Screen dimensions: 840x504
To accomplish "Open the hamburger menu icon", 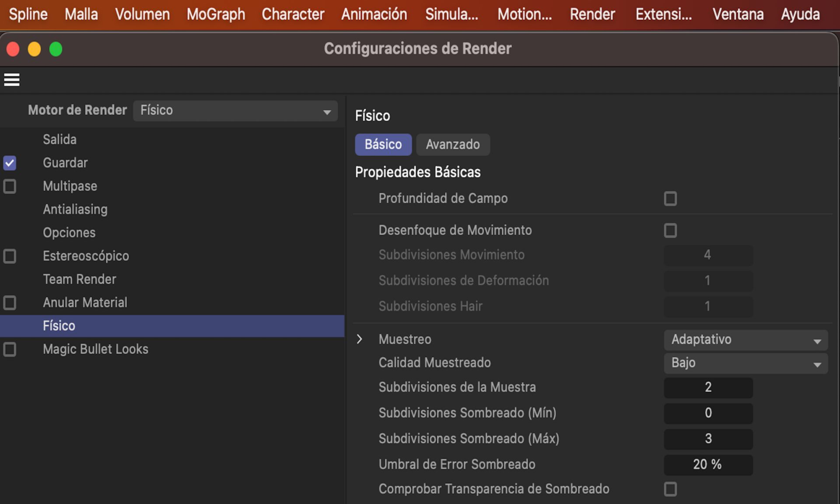I will [x=12, y=80].
